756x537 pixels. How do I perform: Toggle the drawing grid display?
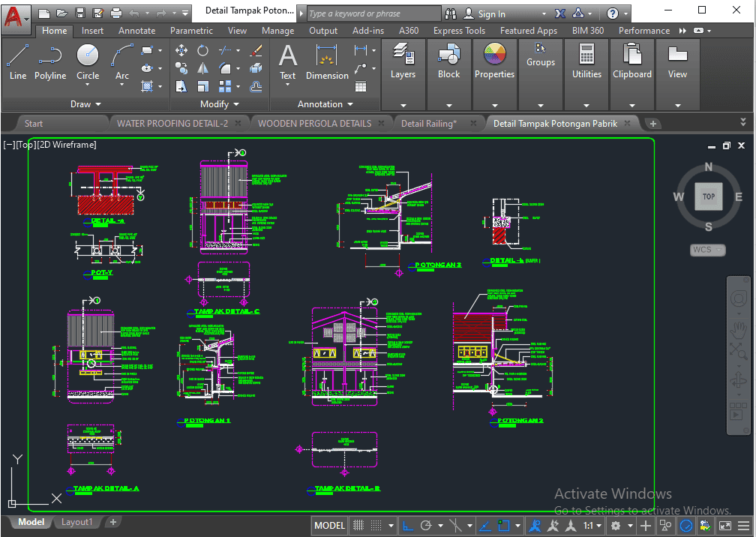click(359, 526)
